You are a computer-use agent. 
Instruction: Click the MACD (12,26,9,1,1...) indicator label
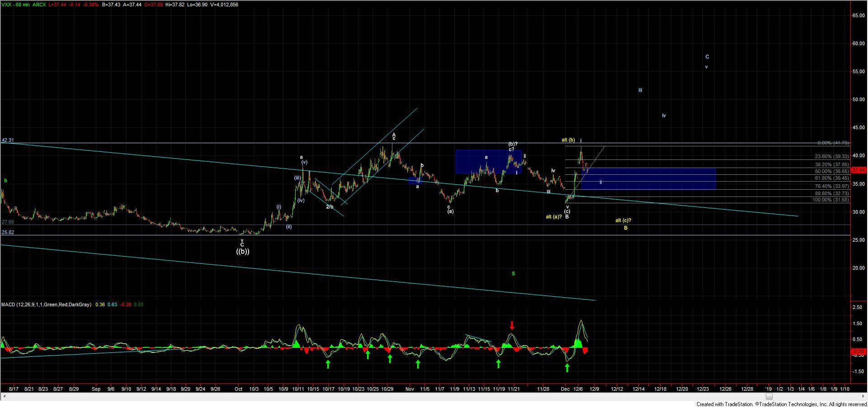point(46,304)
